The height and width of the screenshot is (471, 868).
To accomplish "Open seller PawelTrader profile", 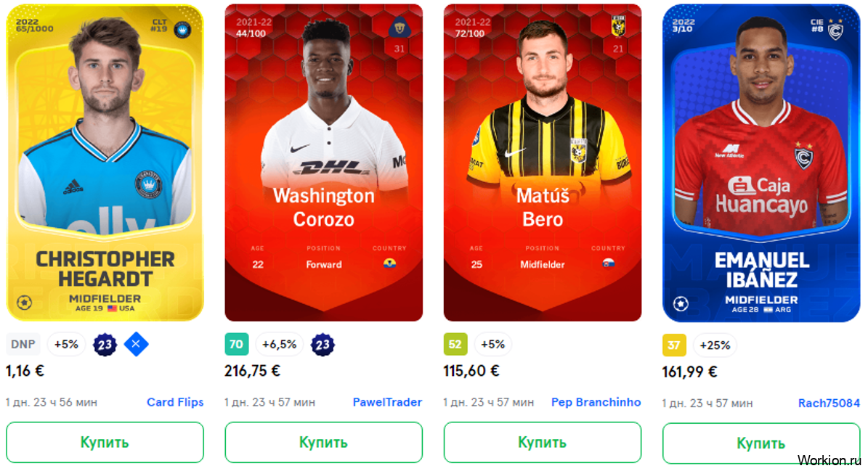I will [387, 402].
